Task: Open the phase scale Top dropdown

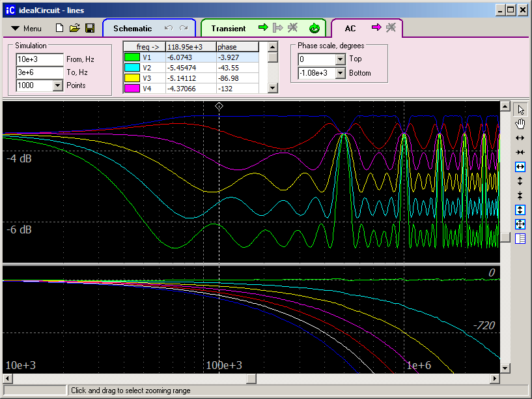Action: 340,59
